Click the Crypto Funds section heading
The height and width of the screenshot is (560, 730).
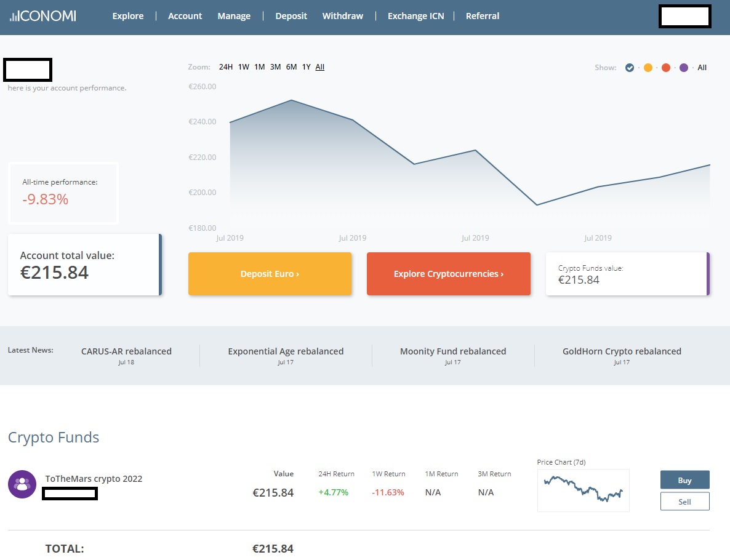point(54,438)
